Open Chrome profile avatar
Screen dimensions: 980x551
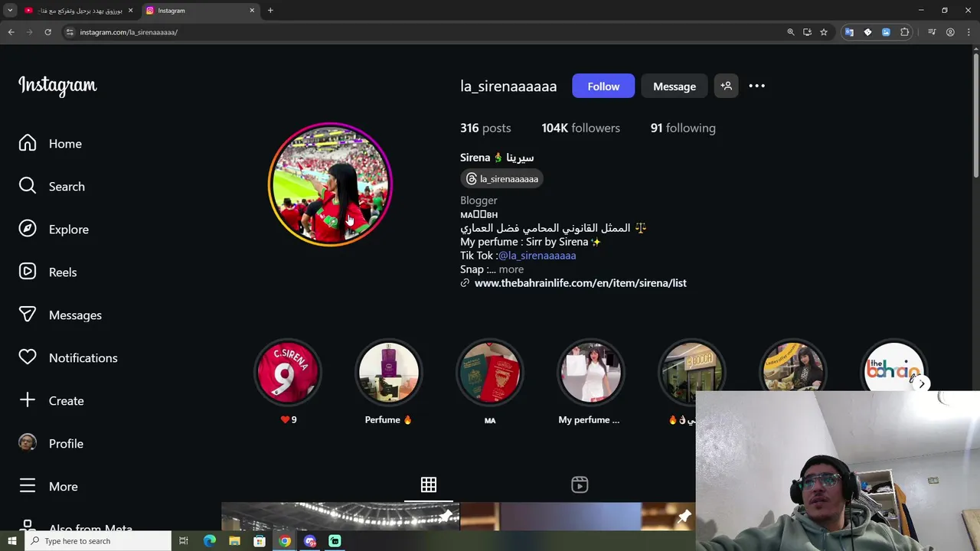[950, 32]
